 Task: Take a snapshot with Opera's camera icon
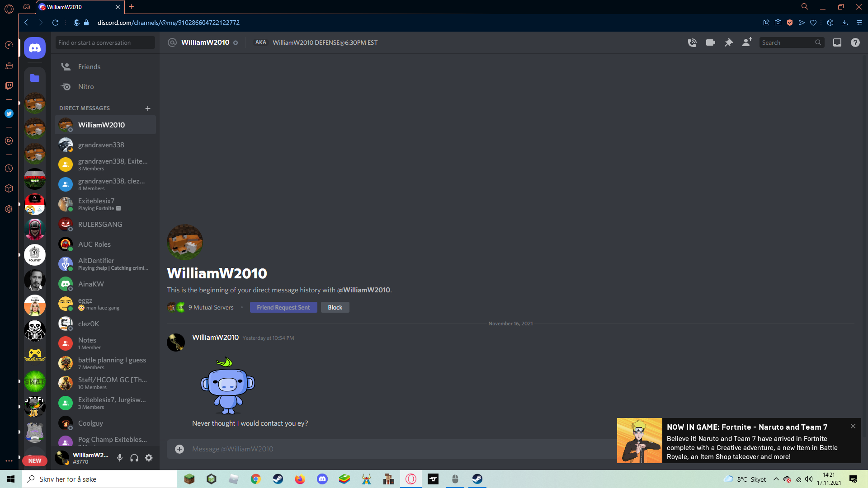[778, 22]
